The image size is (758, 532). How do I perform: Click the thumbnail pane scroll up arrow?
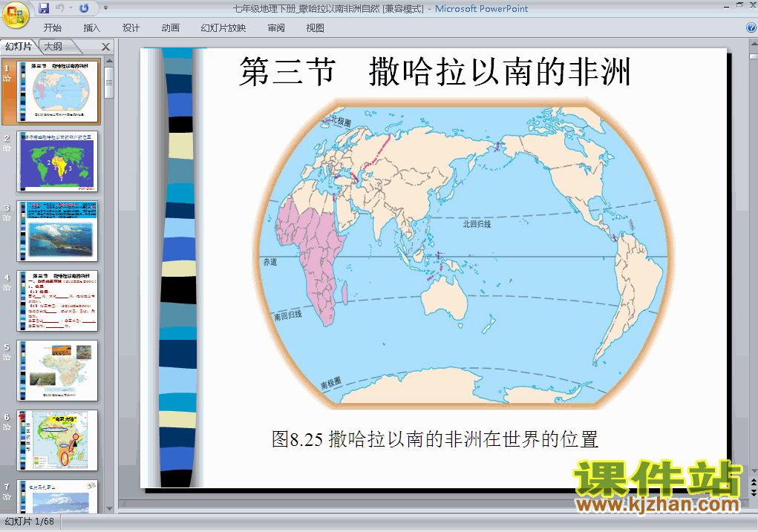(109, 62)
